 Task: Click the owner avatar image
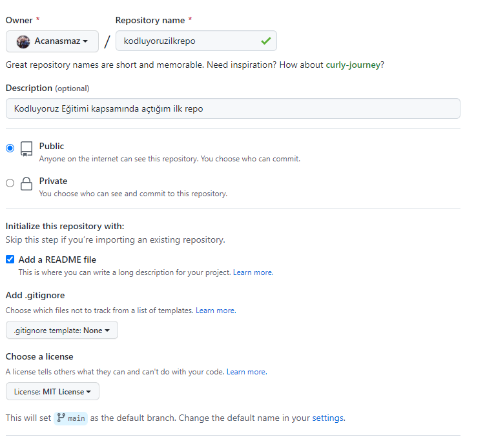tap(23, 41)
